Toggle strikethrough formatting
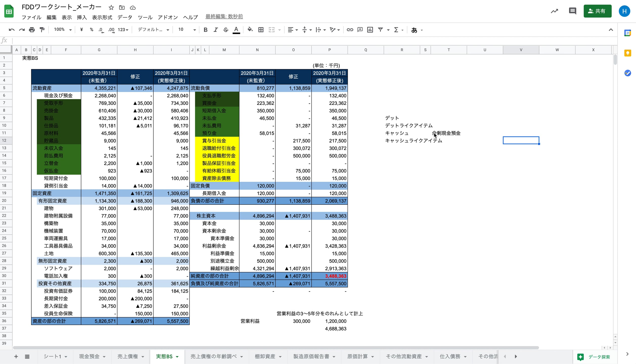Screen dimensions: 636x364 coord(225,30)
